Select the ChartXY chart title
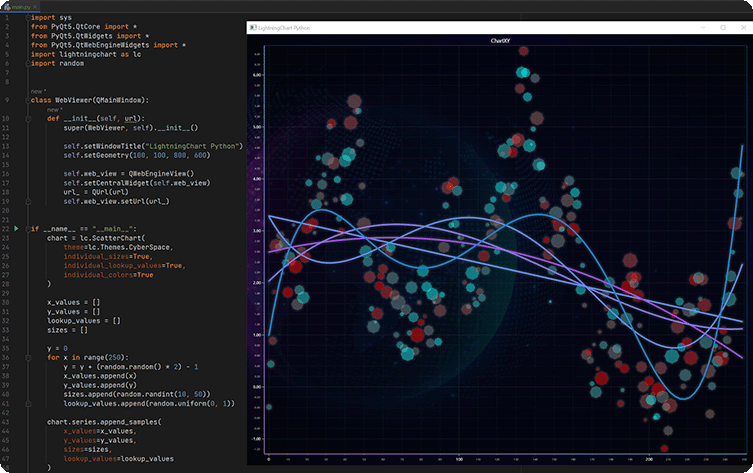The height and width of the screenshot is (473, 753). (502, 41)
